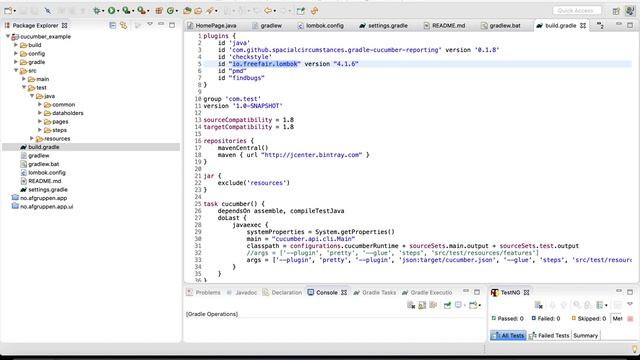The height and width of the screenshot is (360, 640).
Task: Click the Pin Editor icon
Action: [301, 11]
